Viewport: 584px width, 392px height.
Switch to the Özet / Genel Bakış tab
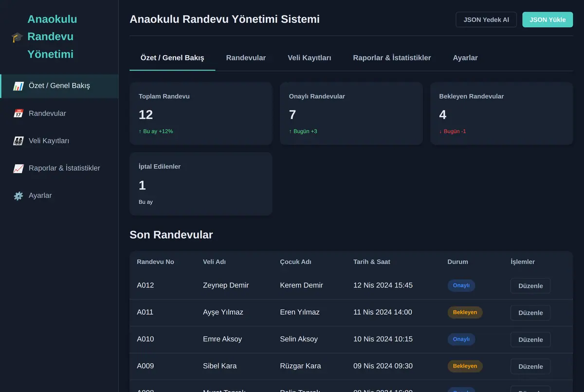(x=172, y=58)
